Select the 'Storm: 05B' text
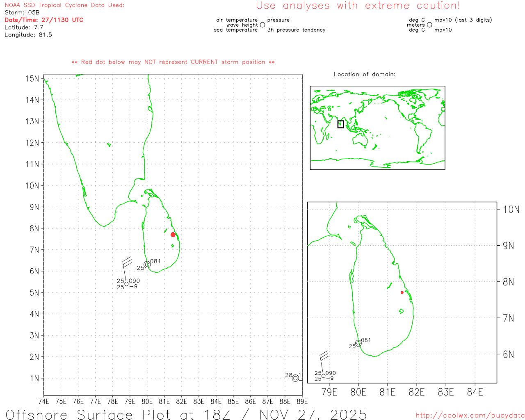Image resolution: width=525 pixels, height=420 pixels. 22,13
